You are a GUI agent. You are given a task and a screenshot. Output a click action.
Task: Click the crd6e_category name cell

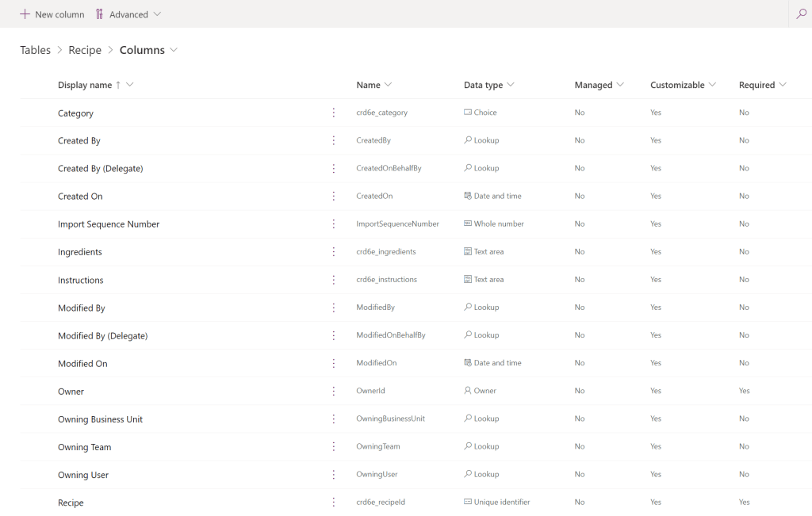381,113
